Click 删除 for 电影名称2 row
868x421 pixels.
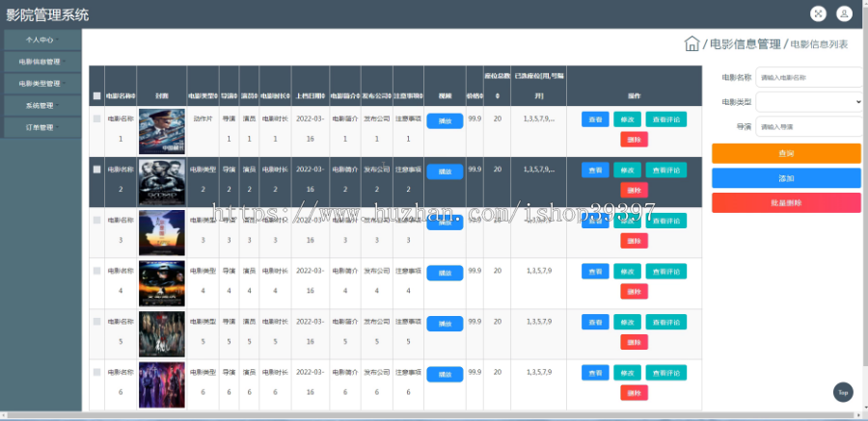coord(634,191)
